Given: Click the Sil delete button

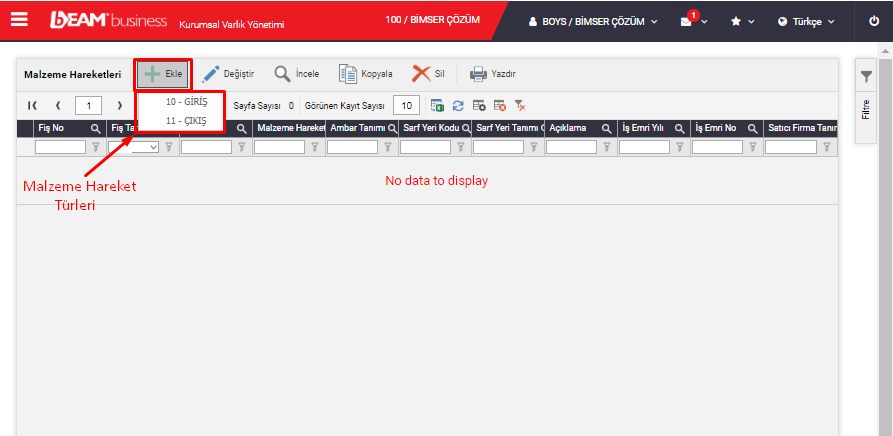Looking at the screenshot, I should [429, 74].
